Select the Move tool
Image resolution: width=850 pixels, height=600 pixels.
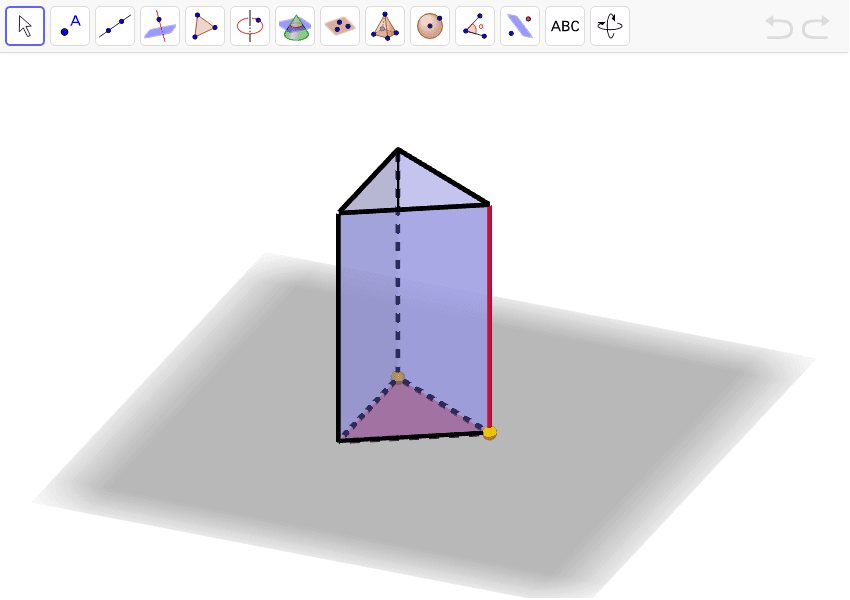[x=25, y=25]
